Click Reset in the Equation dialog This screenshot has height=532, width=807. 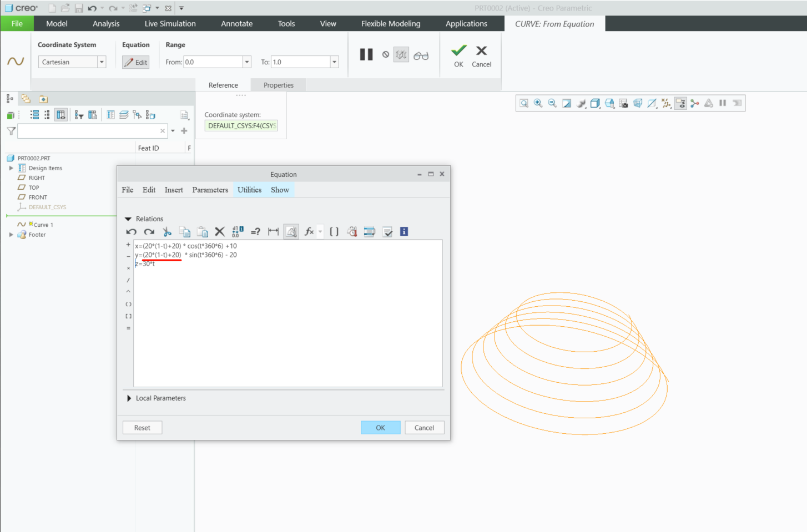tap(142, 428)
